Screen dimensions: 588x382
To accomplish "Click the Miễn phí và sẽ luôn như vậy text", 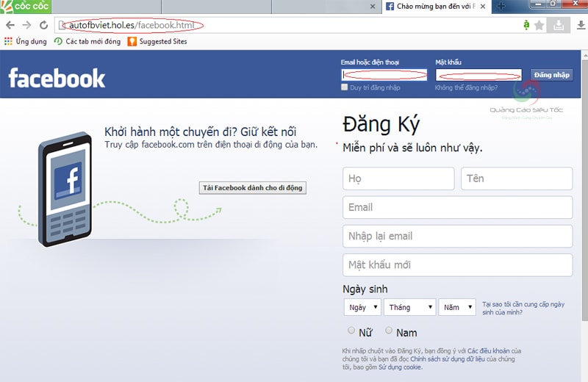I will [412, 148].
